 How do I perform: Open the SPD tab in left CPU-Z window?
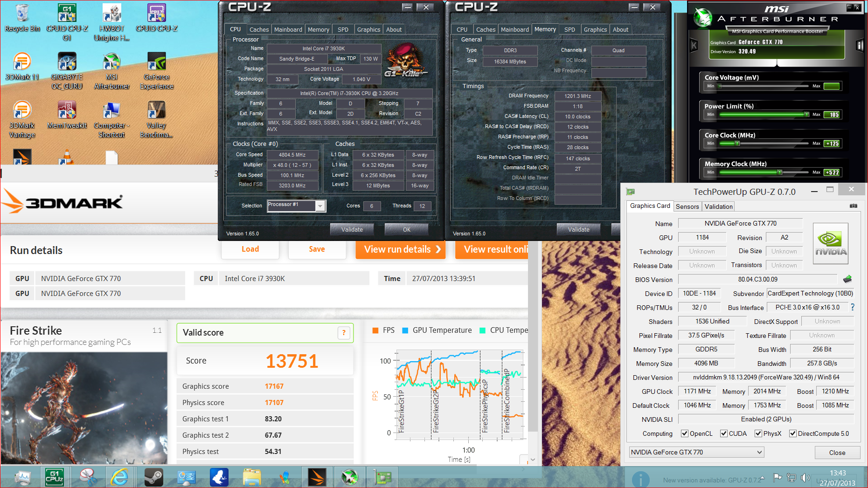click(x=343, y=29)
